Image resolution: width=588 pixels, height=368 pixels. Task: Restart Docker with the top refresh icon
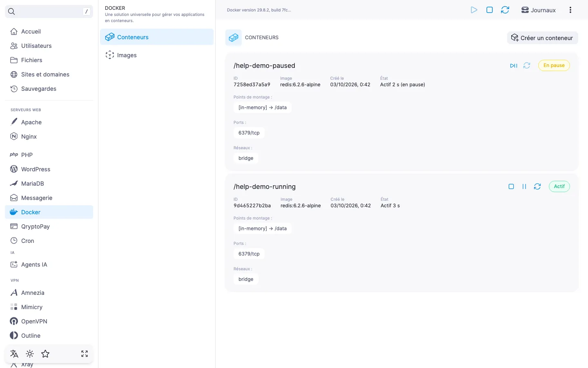tap(505, 10)
